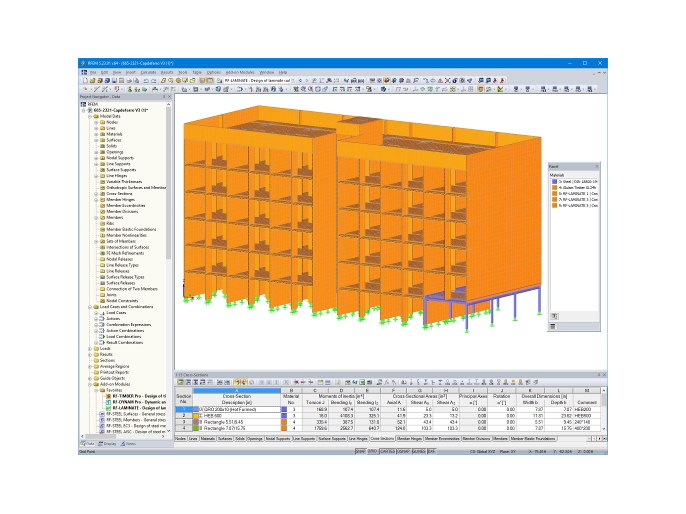686x514 pixels.
Task: Close the materials Panel
Action: tap(597, 167)
